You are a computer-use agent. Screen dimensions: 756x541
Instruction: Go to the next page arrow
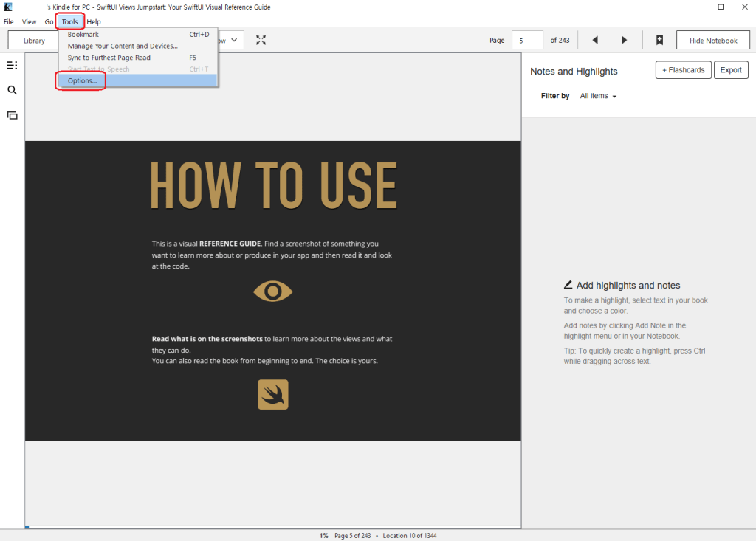624,40
